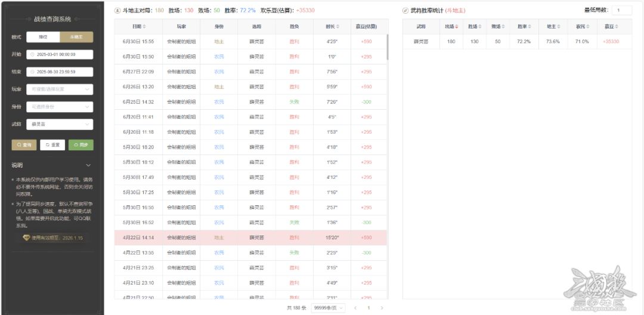The width and height of the screenshot is (644, 315).
Task: Go to previous page arrow
Action: click(x=355, y=308)
